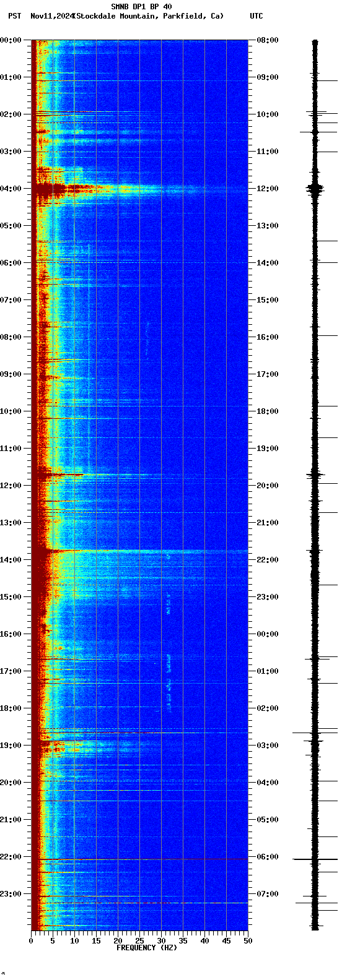This screenshot has height=980, width=342.
Task: Click the PST time label '19:00'
Action: coord(11,746)
